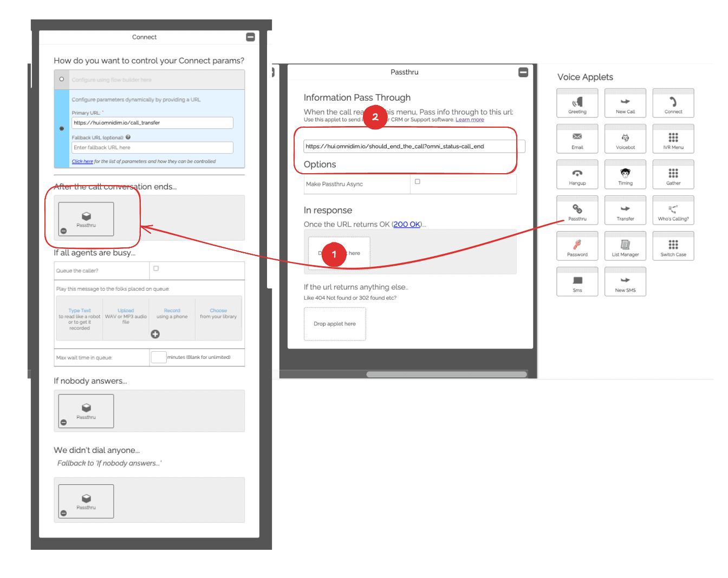The image size is (728, 578).
Task: Open the Learn more link
Action: [470, 119]
